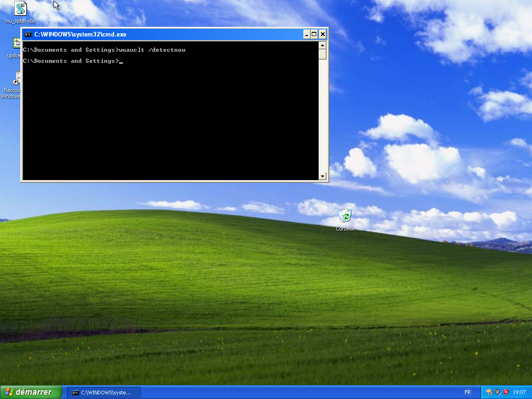Maximize the cmd.exe window
The height and width of the screenshot is (399, 532).
(x=314, y=34)
